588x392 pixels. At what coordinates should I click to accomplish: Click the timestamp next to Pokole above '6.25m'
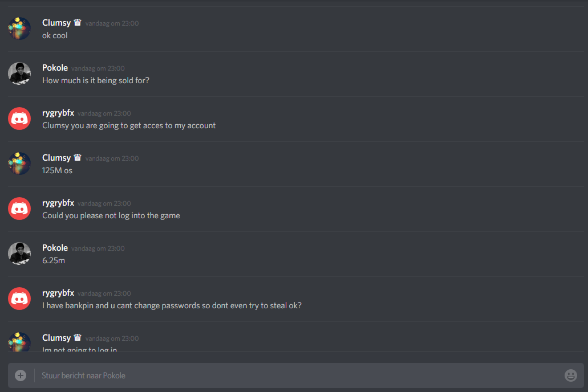[x=98, y=248]
